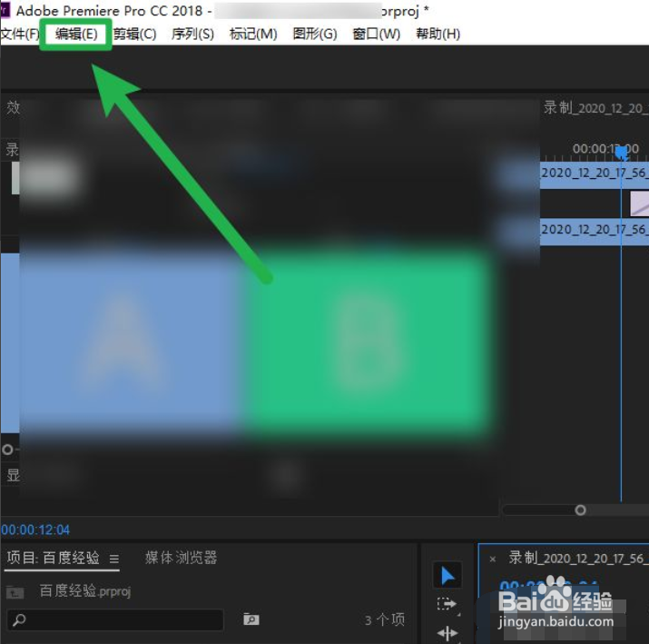This screenshot has width=649, height=644.
Task: Click the transition thumbnail between the clips
Action: tap(640, 203)
